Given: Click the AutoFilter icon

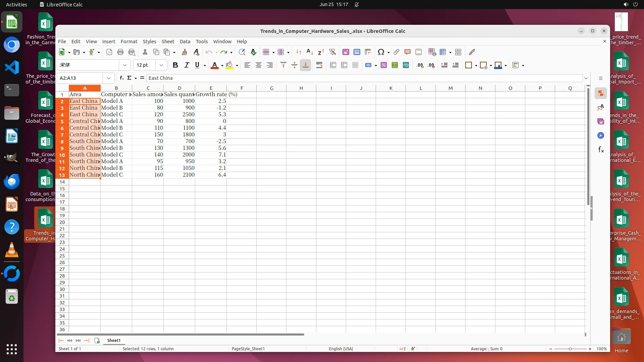Looking at the screenshot, I should pyautogui.click(x=332, y=52).
